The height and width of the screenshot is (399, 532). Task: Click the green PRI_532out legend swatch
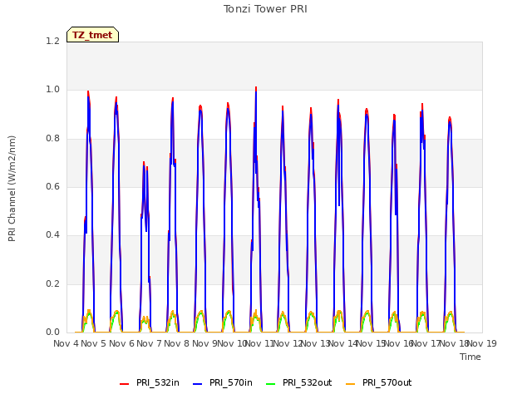coord(271,384)
